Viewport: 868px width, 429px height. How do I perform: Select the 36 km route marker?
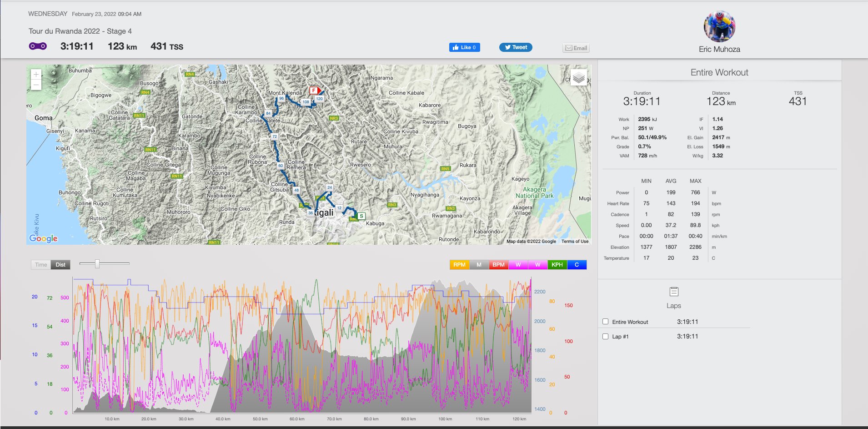(x=311, y=213)
